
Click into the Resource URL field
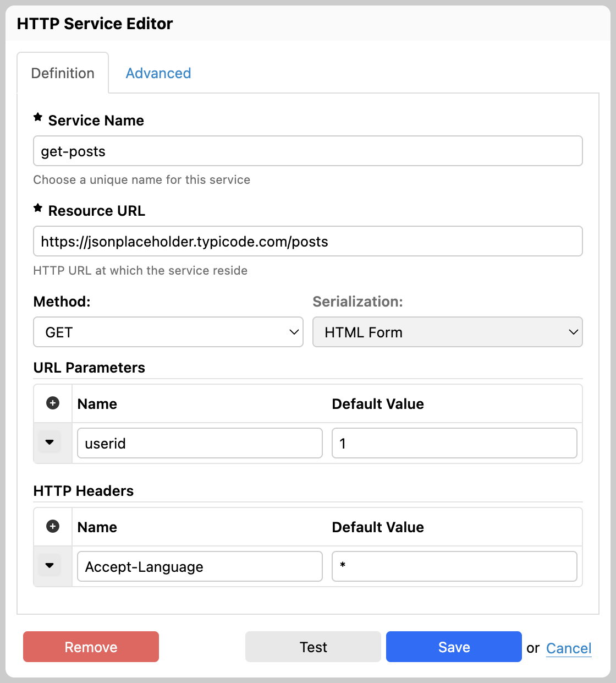coord(308,242)
